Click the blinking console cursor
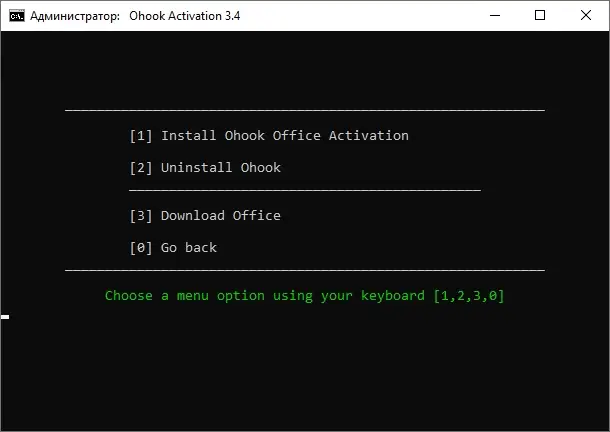This screenshot has width=610, height=432. click(x=5, y=317)
